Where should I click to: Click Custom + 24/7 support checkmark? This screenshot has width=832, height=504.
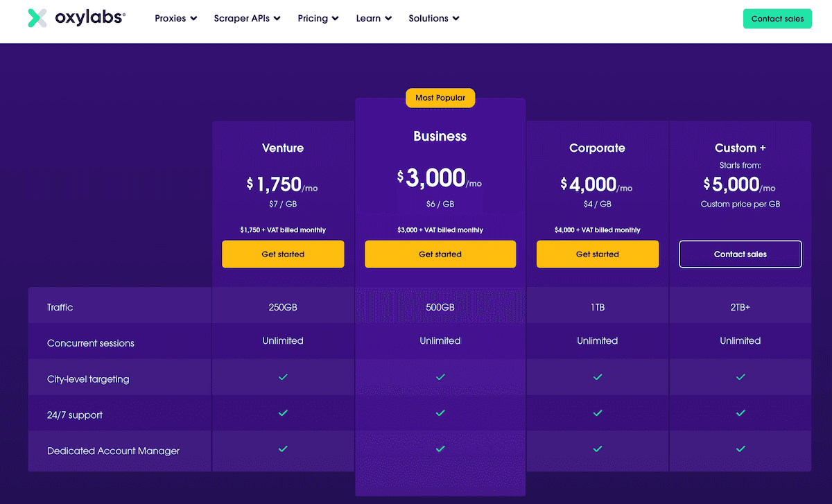(740, 413)
